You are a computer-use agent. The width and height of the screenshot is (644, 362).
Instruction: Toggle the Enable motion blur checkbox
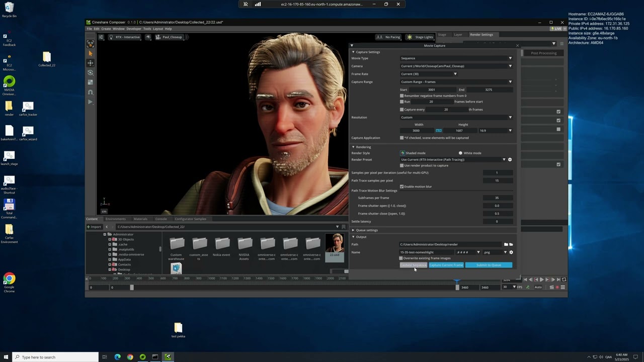pyautogui.click(x=401, y=187)
